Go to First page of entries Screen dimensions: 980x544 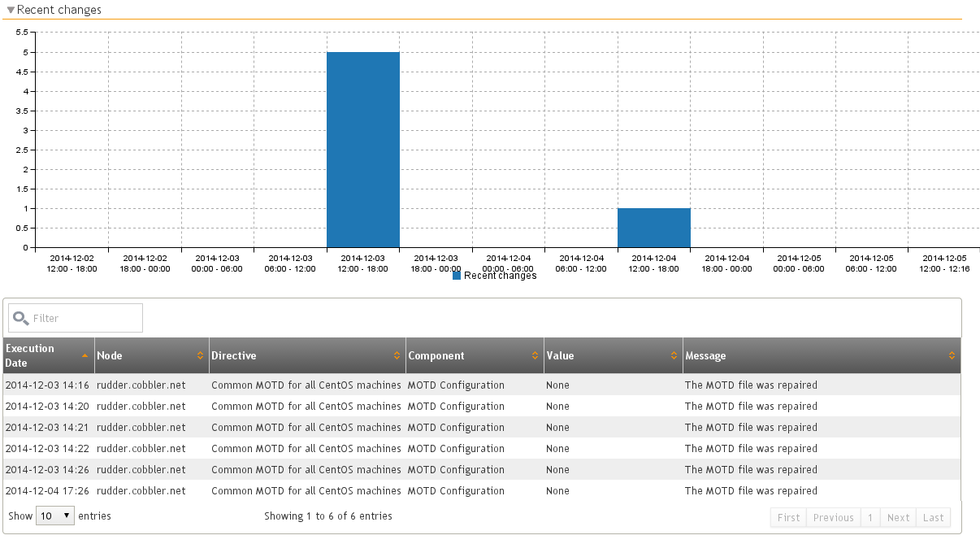coord(788,518)
